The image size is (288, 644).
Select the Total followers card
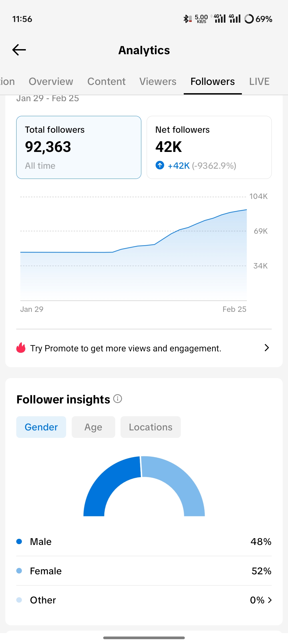[79, 147]
